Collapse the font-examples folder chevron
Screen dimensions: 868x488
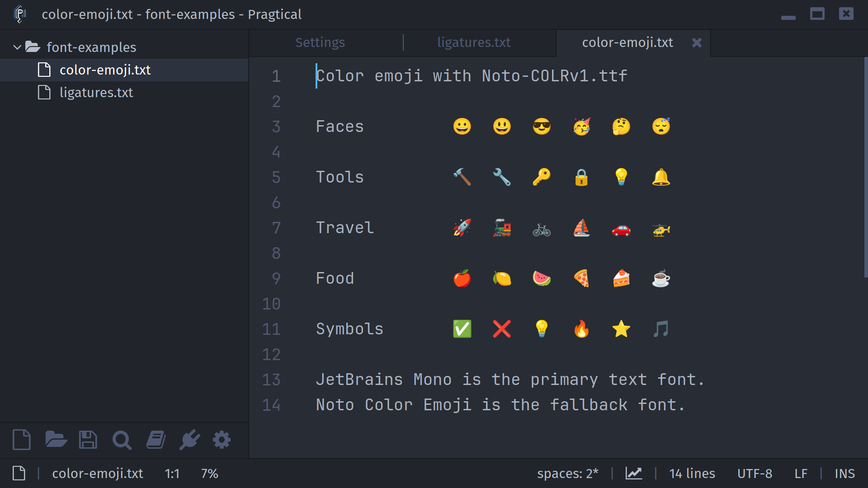17,47
